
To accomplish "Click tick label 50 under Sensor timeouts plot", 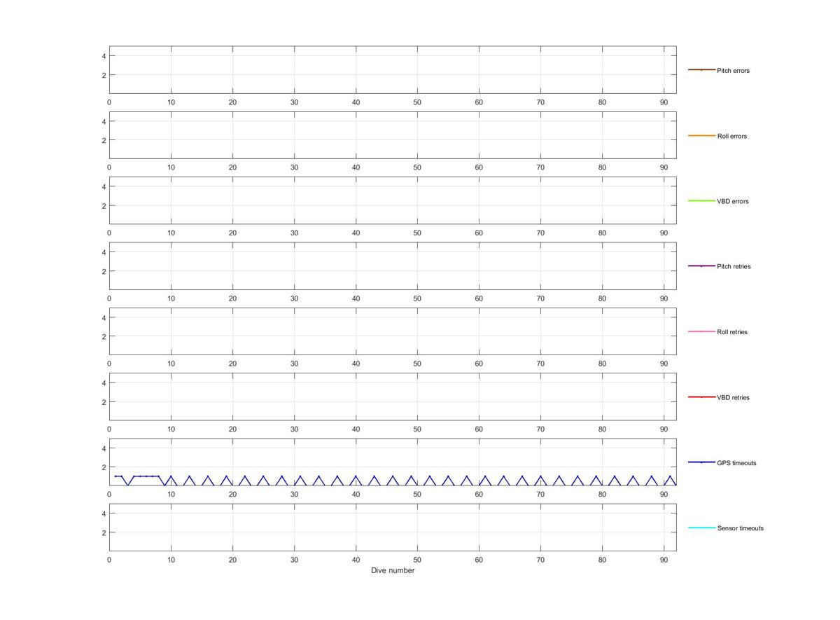I will (417, 560).
